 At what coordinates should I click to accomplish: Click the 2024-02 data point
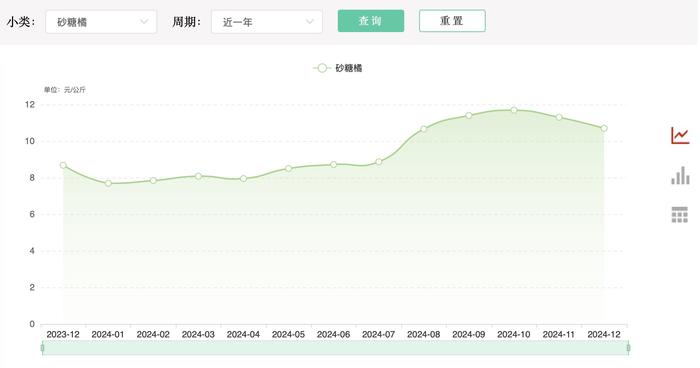[x=153, y=180]
